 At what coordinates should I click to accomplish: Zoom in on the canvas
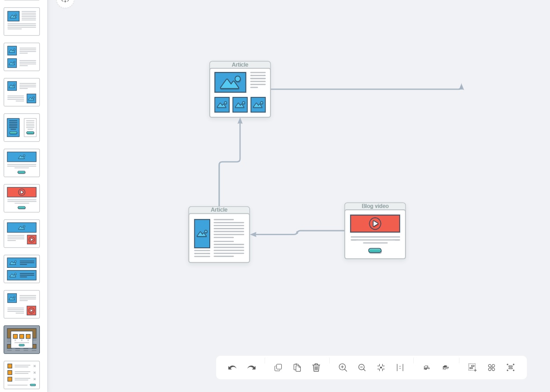click(343, 368)
